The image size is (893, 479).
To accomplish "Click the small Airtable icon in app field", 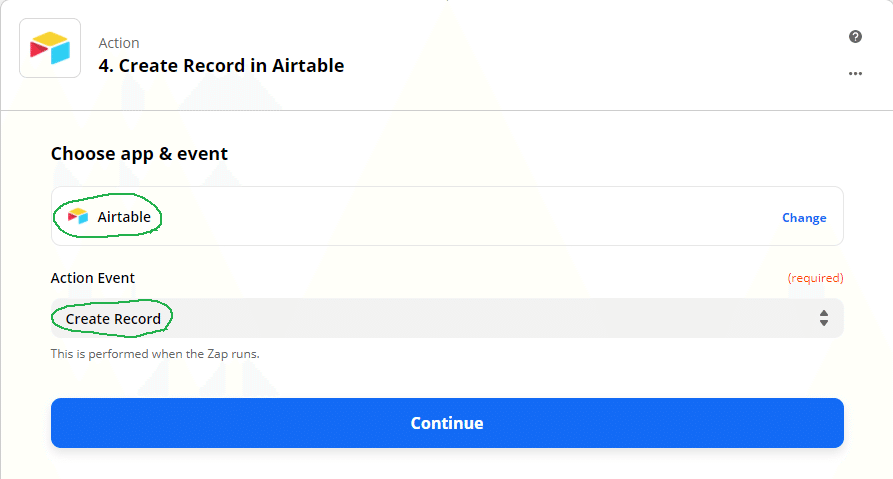I will [78, 216].
